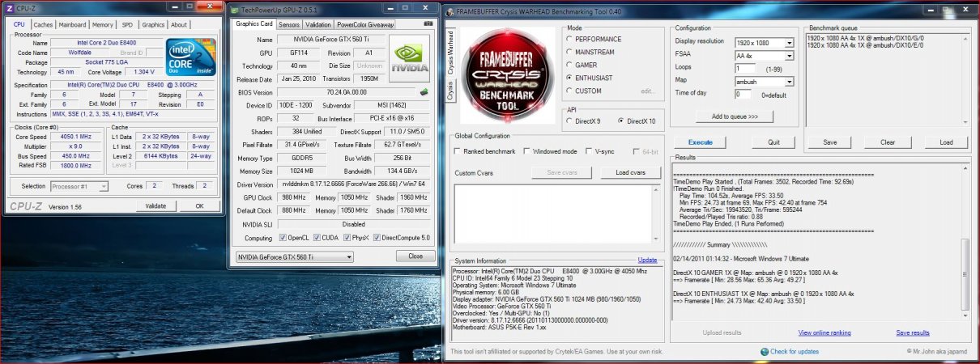Click the Add to queue button
The image size is (980, 364).
point(735,117)
